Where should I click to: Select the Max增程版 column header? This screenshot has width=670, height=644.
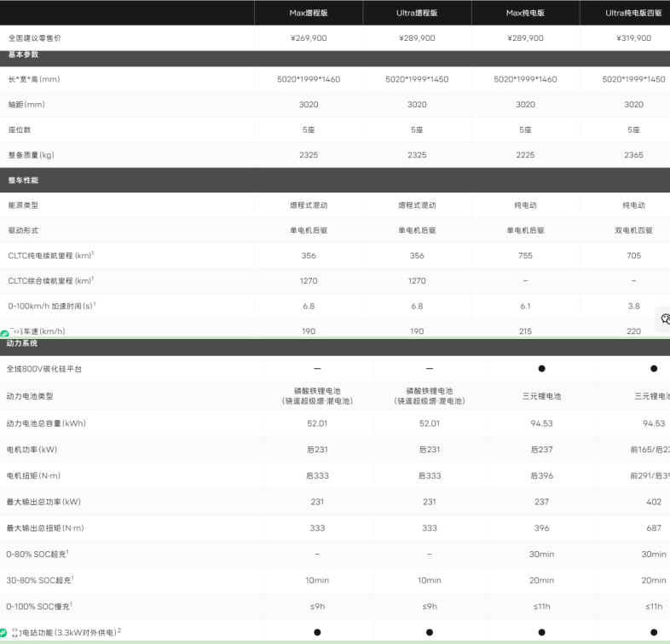[309, 13]
